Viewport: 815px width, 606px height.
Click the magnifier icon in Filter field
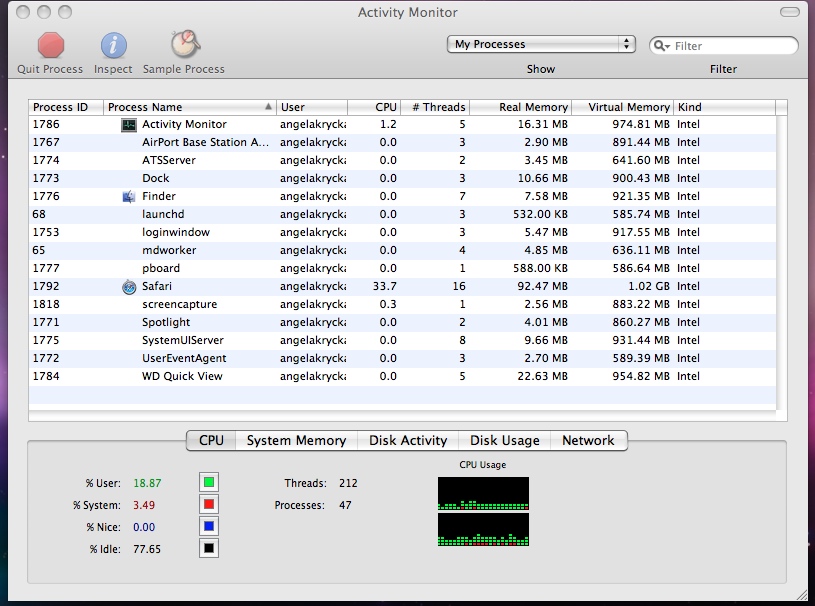[661, 46]
